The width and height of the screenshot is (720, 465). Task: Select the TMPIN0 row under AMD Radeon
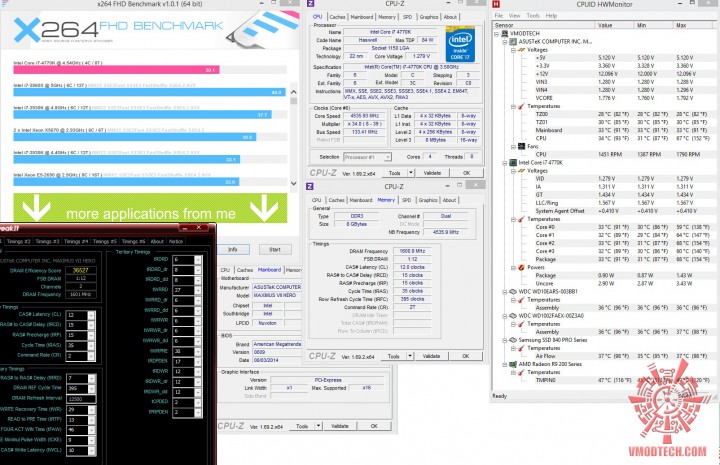606,380
